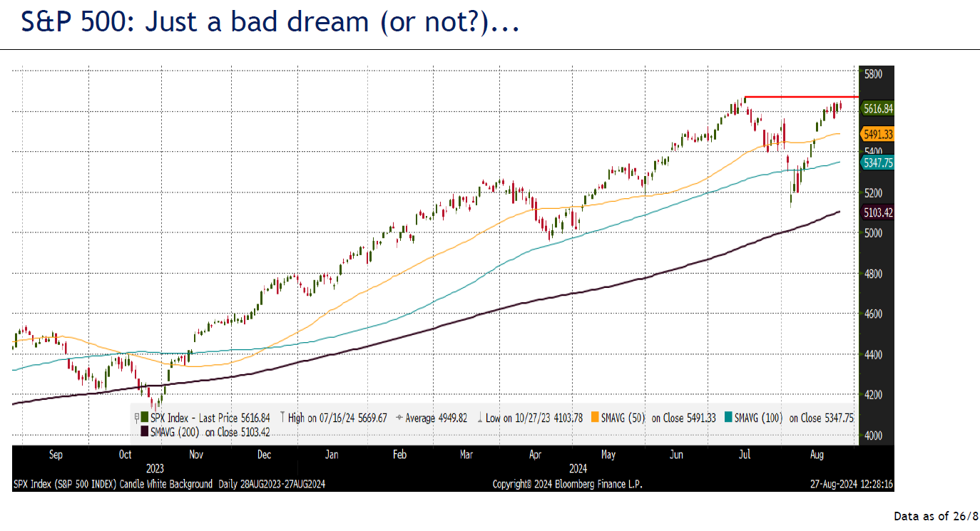Click the Jan month label

pyautogui.click(x=331, y=454)
